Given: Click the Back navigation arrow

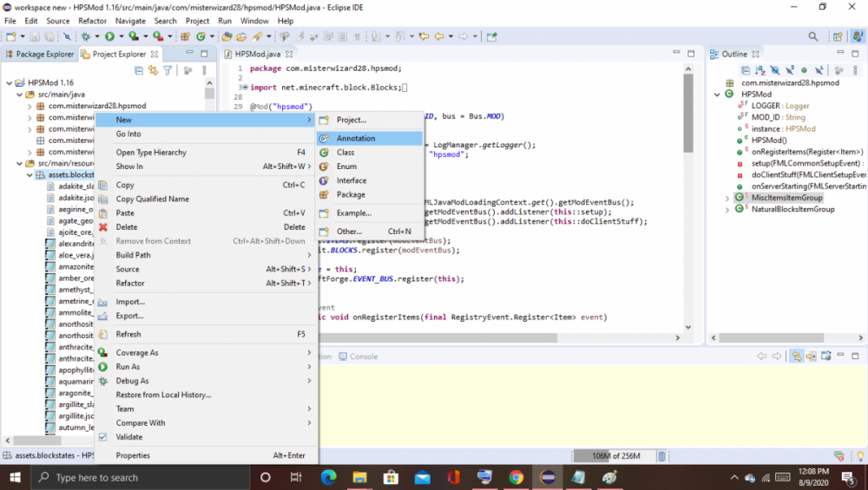Looking at the screenshot, I should [x=439, y=36].
